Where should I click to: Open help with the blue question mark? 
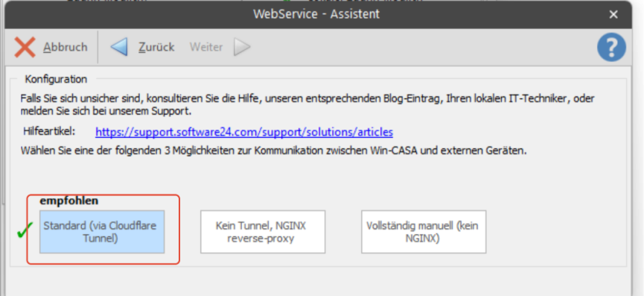pos(611,47)
